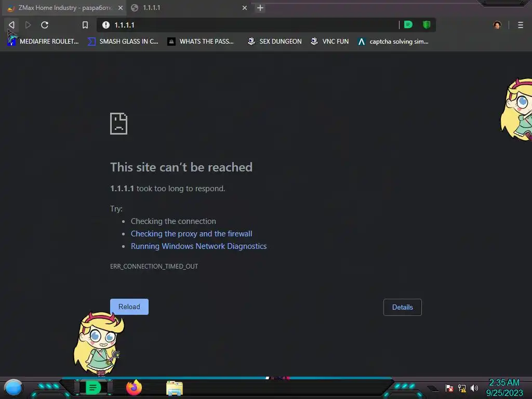Open the network tray icon

pyautogui.click(x=462, y=388)
